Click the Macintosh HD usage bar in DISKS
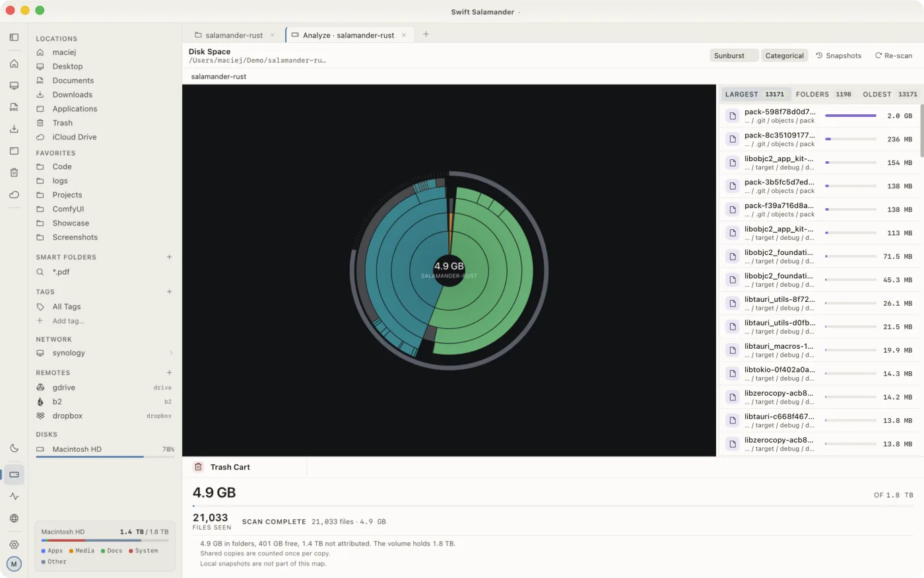Screen dimensions: 924x578 106,456
